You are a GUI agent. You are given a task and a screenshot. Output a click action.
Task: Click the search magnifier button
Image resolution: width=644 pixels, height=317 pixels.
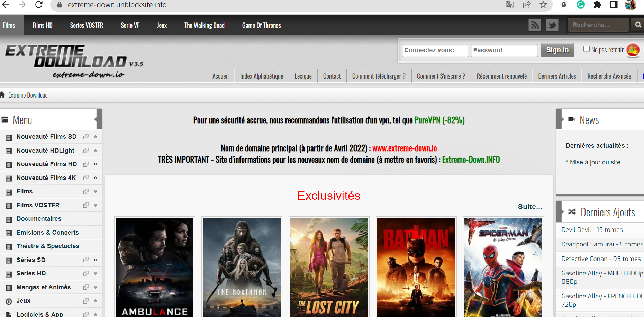pos(638,25)
